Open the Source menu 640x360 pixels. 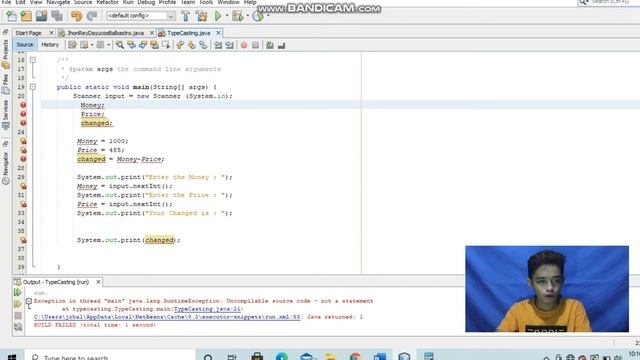click(83, 2)
